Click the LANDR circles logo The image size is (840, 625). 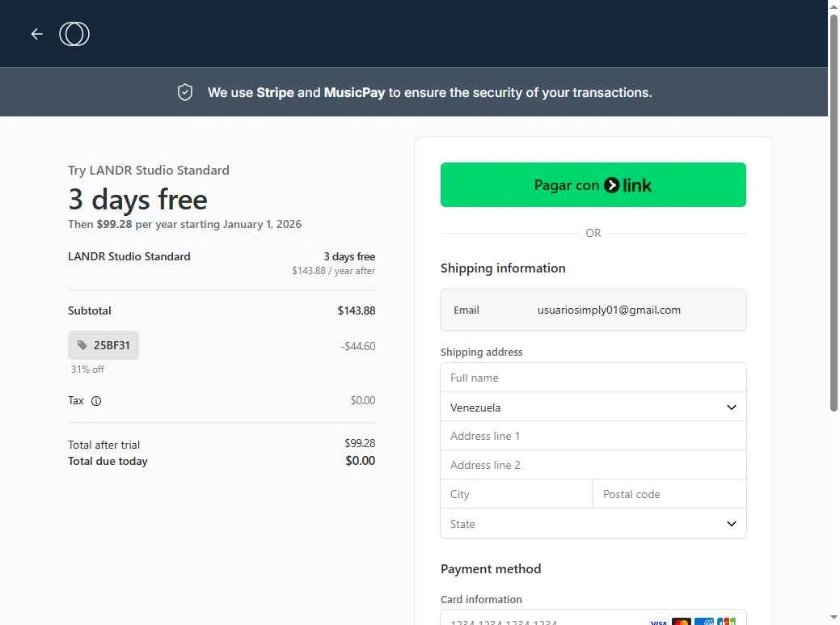click(74, 34)
